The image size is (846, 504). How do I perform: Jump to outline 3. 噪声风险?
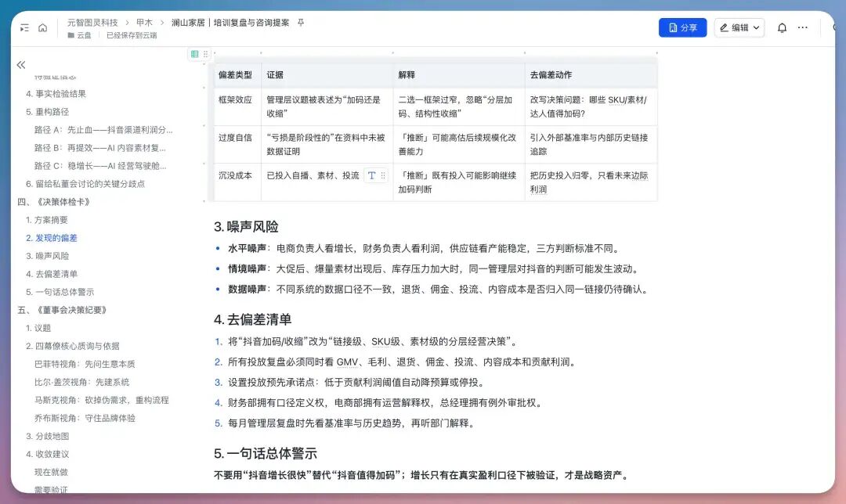pyautogui.click(x=47, y=256)
